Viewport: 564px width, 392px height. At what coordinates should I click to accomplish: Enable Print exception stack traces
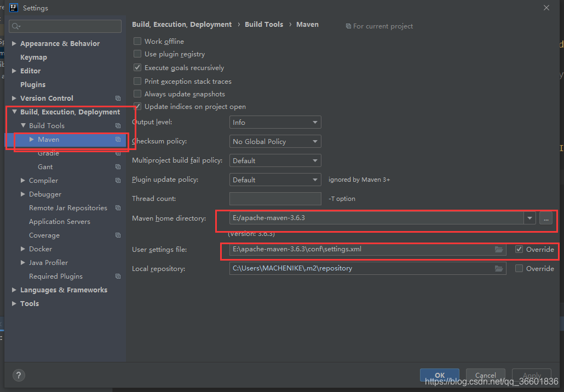137,81
